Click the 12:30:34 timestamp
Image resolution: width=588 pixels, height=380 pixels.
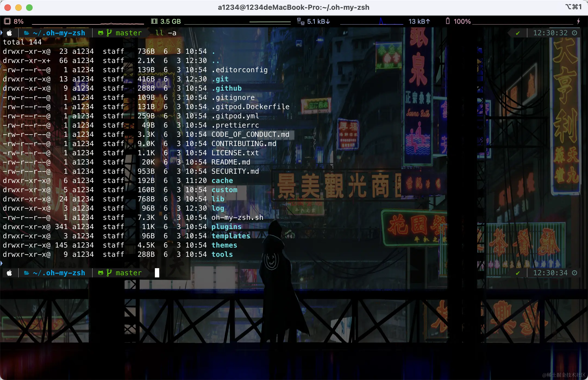pos(551,273)
